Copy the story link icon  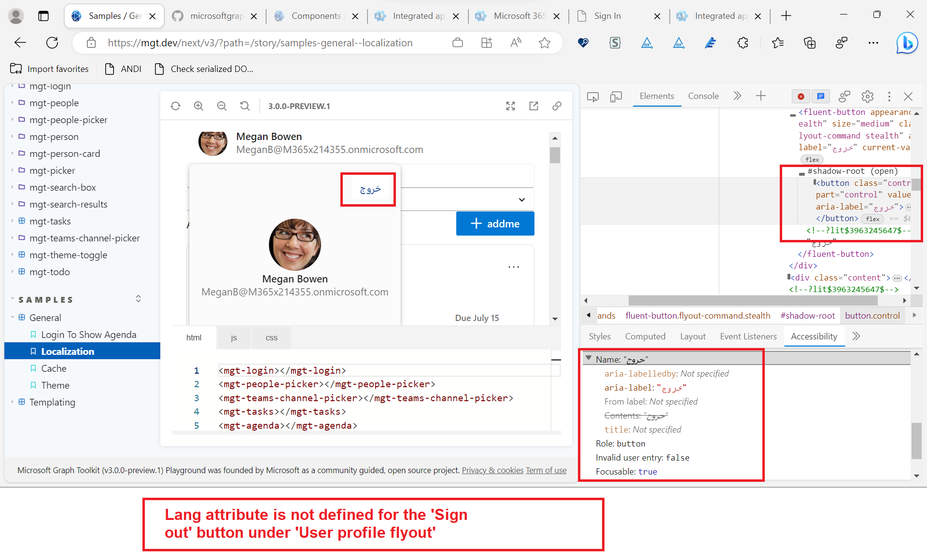point(557,106)
